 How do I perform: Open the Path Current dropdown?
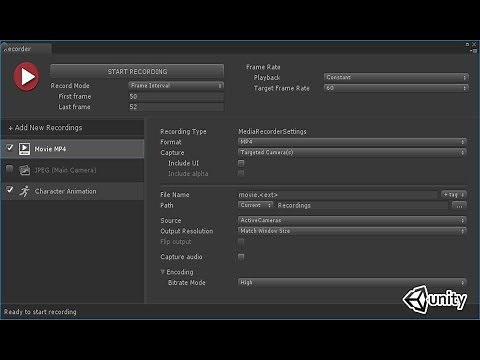(x=255, y=205)
